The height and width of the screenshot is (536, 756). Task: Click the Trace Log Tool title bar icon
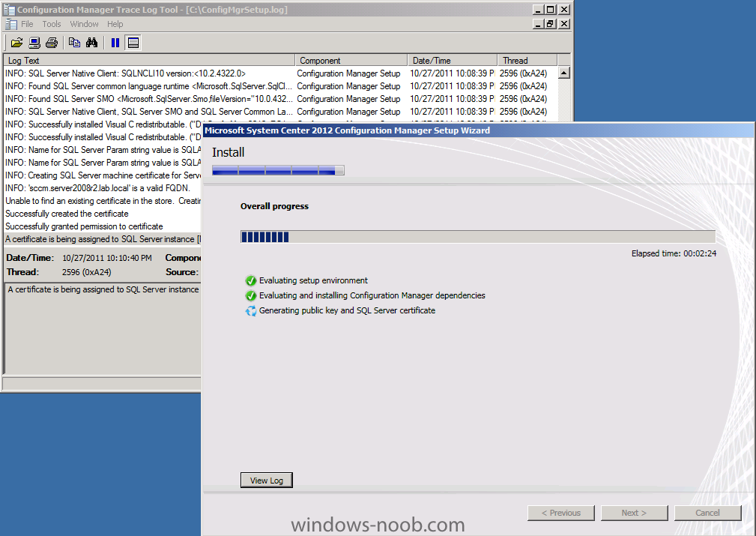9,10
